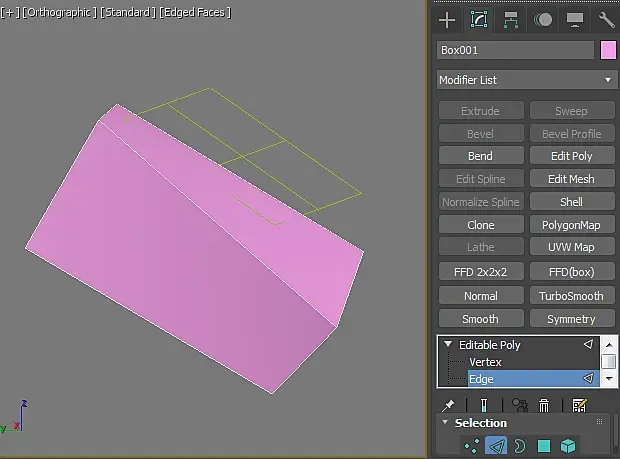This screenshot has height=459, width=620.
Task: Open the Display panel tab
Action: coord(575,20)
